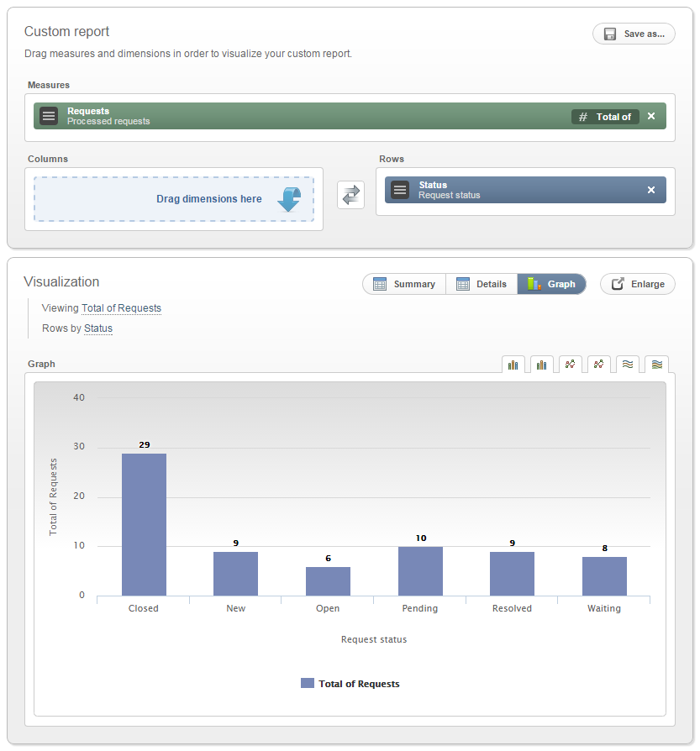Switch to the Details view tab
This screenshot has width=700, height=751.
point(482,284)
